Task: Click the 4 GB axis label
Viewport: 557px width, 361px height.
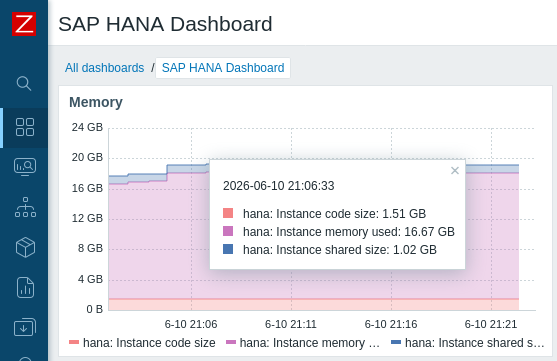Action: [x=90, y=279]
